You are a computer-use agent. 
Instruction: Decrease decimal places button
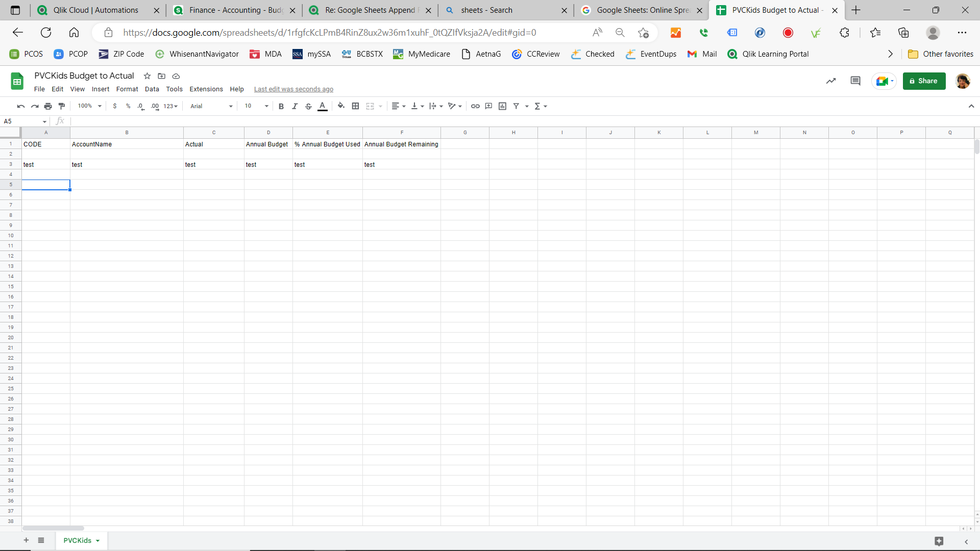coord(141,106)
